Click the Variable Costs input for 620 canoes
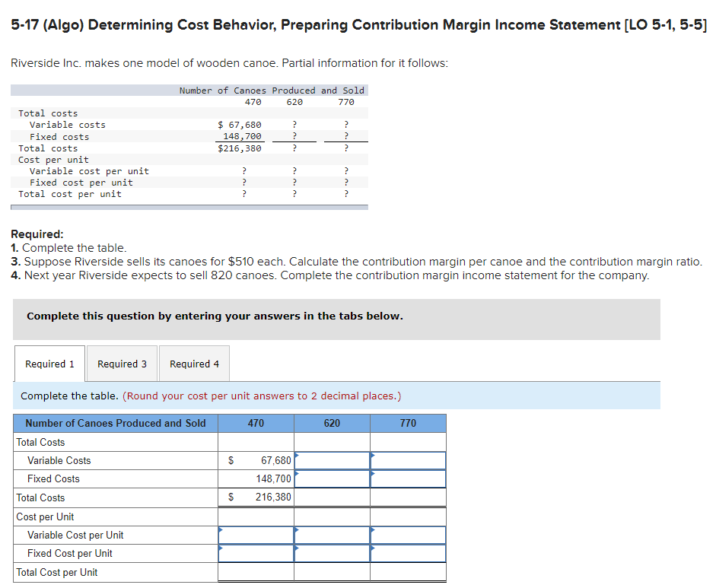The height and width of the screenshot is (588, 716). [331, 459]
